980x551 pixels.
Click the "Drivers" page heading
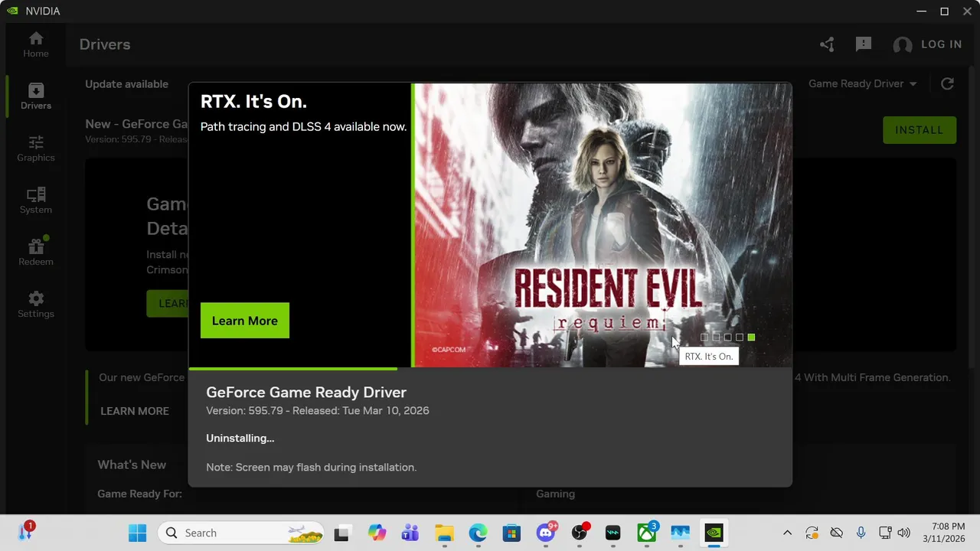(105, 44)
